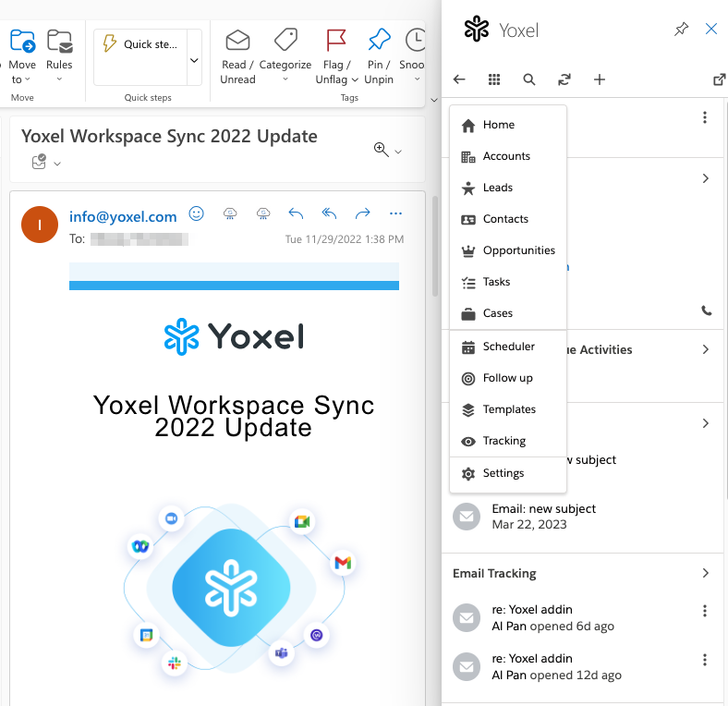Screen dimensions: 728x706
Task: Expand the ribbon options chevron
Action: click(x=434, y=100)
